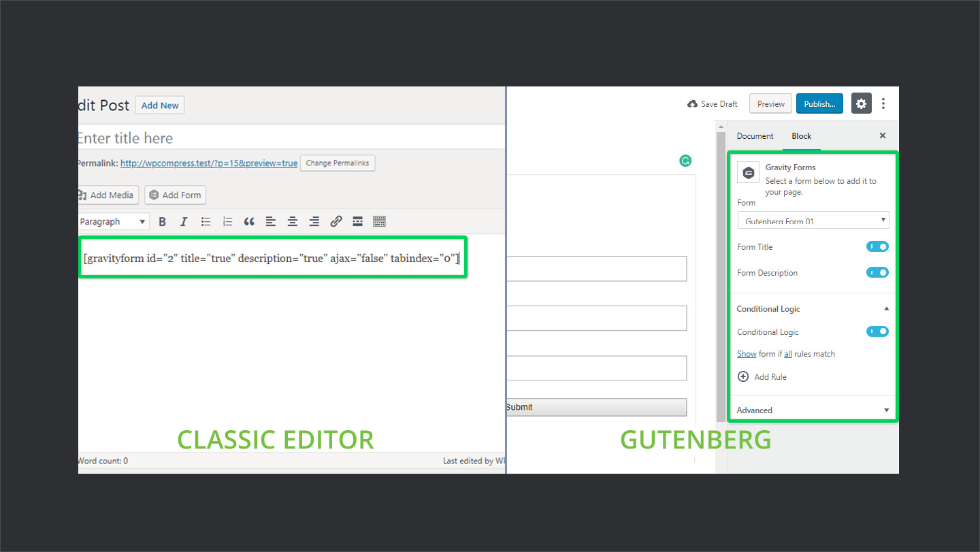980x552 pixels.
Task: Click the 'all' rules link
Action: point(788,354)
